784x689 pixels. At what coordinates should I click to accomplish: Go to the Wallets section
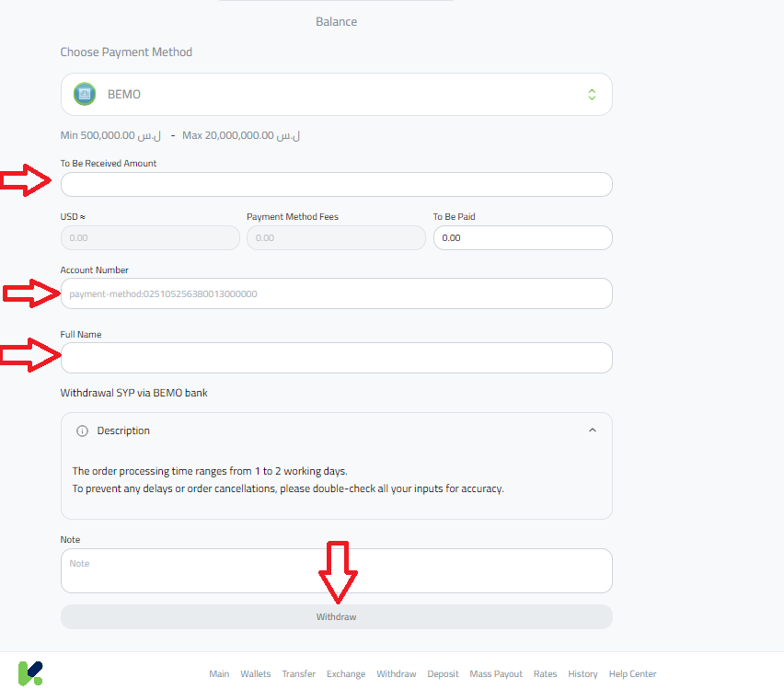(x=255, y=673)
